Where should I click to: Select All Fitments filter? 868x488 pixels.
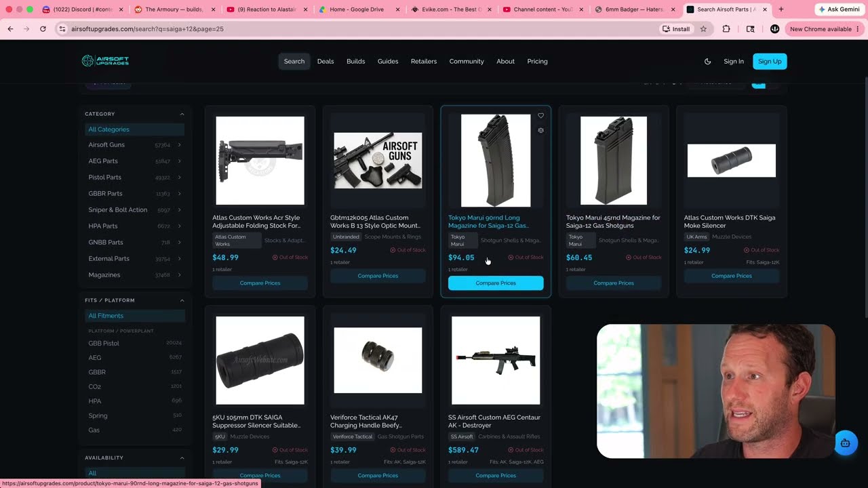click(x=134, y=316)
